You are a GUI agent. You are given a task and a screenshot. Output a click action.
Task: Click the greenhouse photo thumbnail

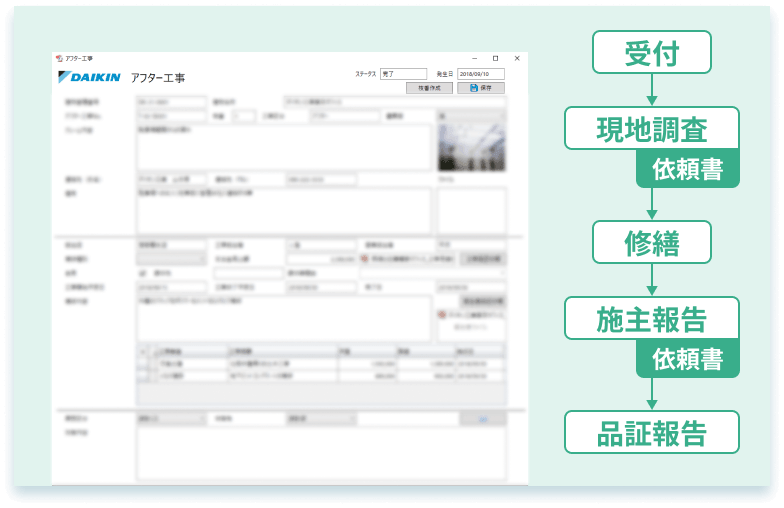(471, 148)
